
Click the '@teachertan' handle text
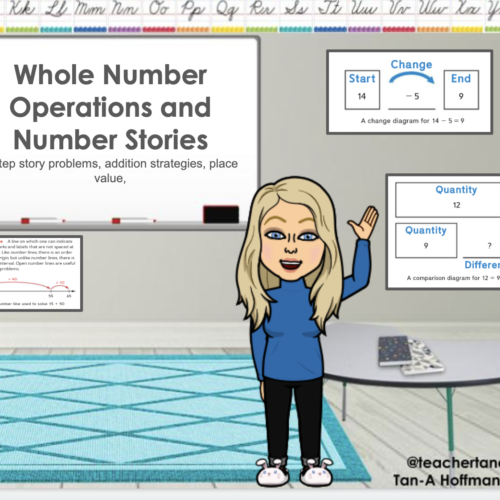coord(453,462)
